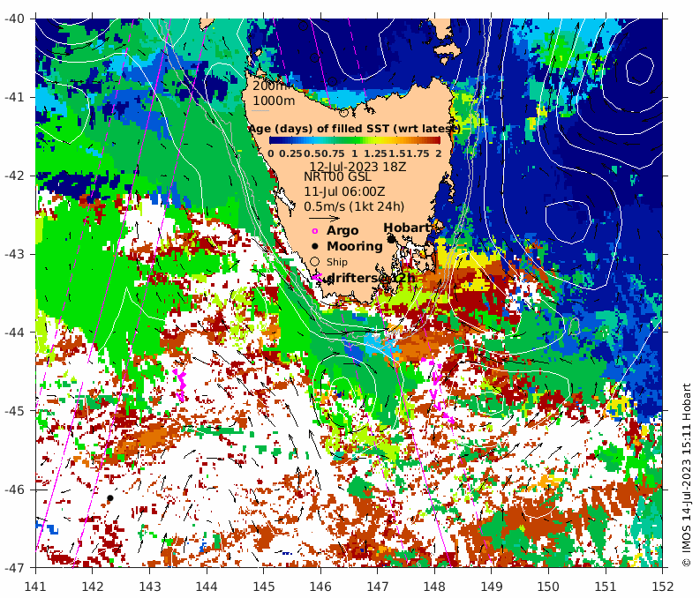700x598 pixels.
Task: Click the 'Mooring' legend label
Action: [x=355, y=246]
